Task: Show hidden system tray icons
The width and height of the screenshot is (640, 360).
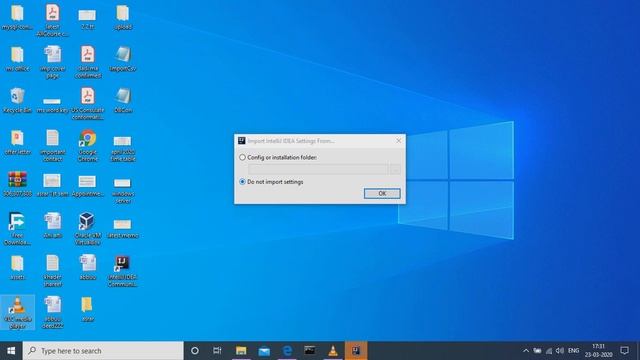Action: click(526, 351)
